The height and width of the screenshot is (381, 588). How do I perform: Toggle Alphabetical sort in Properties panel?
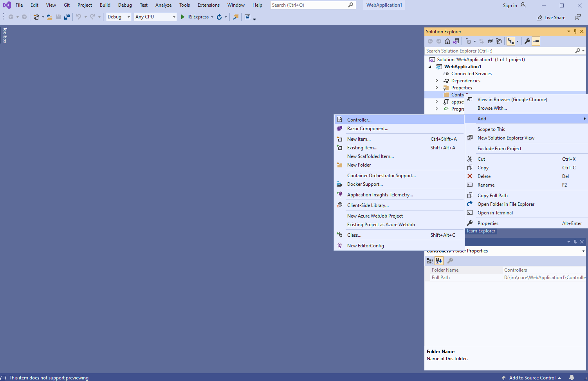click(x=439, y=261)
